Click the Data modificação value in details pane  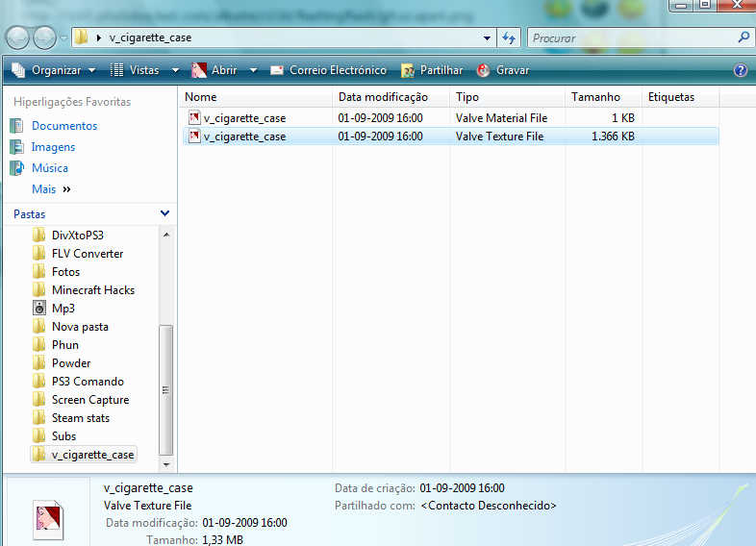(244, 523)
